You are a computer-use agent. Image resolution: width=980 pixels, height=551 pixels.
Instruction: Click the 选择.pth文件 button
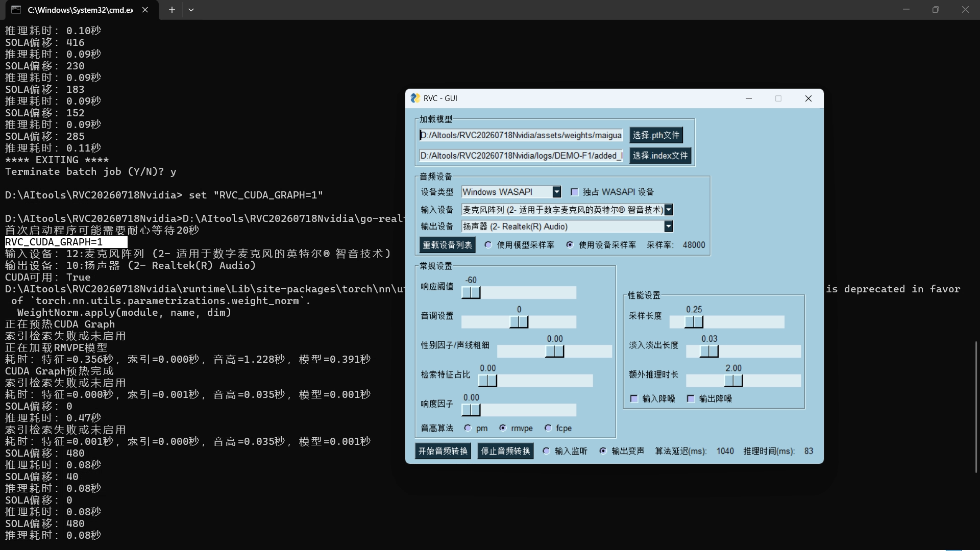tap(656, 135)
